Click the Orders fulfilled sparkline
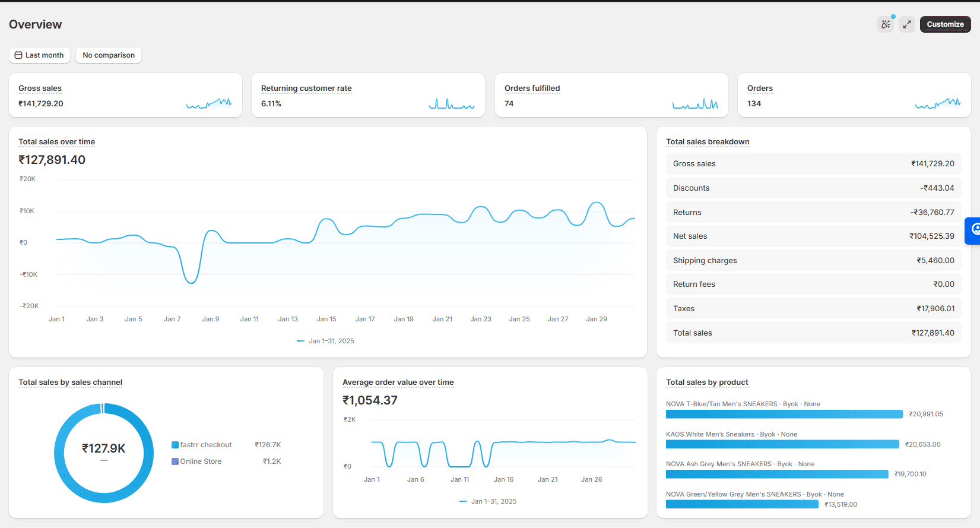 695,103
